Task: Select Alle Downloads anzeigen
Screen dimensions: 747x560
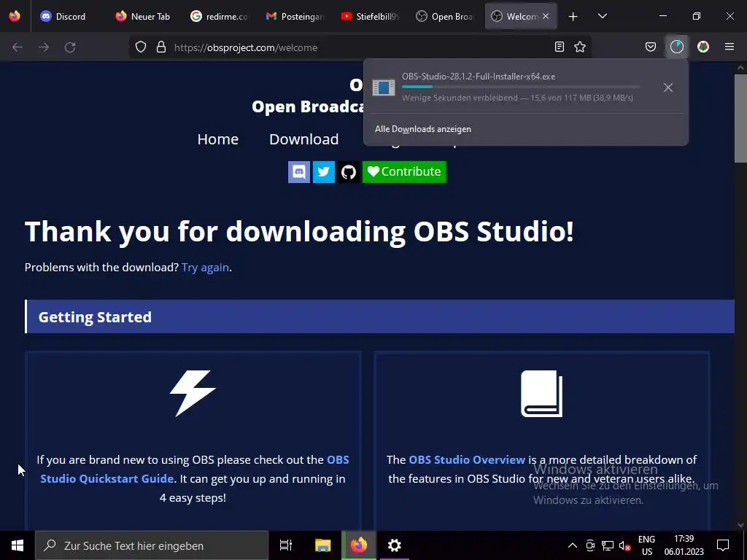Action: coord(423,129)
